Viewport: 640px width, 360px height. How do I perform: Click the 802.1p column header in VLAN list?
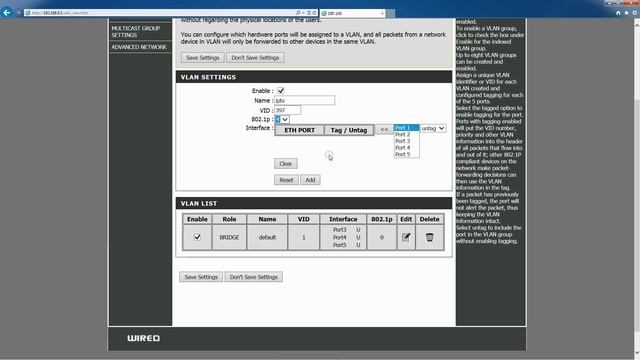click(382, 219)
